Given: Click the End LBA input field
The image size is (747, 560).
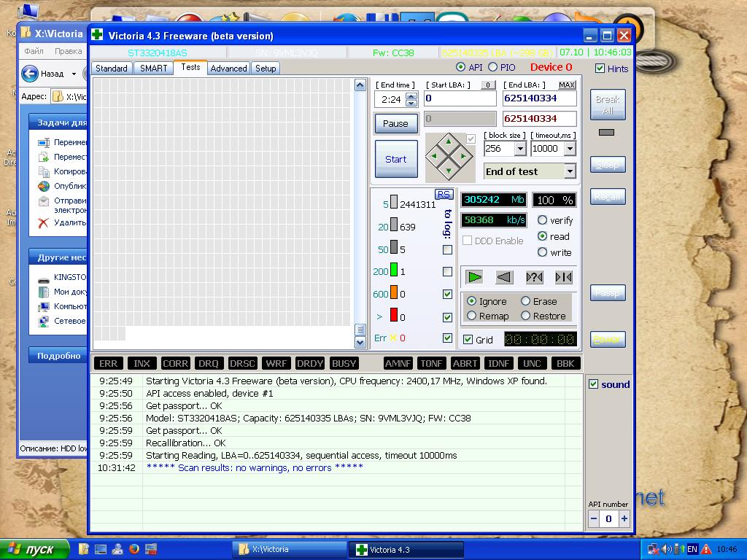Looking at the screenshot, I should pos(539,98).
